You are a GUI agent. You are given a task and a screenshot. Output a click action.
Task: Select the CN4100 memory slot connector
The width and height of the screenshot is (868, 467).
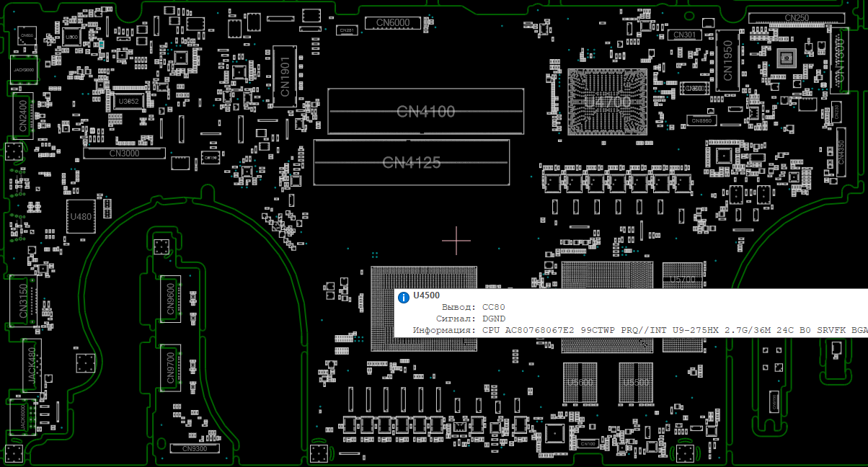tap(425, 112)
